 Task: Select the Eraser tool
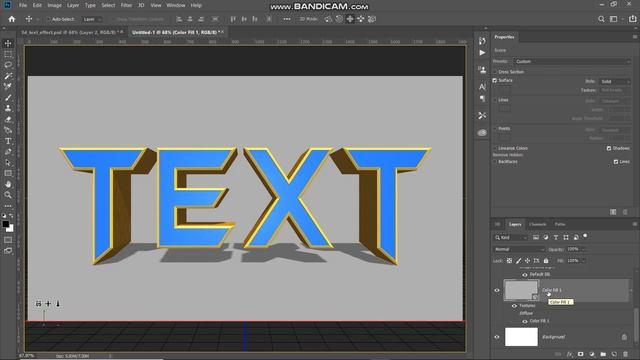coord(8,119)
